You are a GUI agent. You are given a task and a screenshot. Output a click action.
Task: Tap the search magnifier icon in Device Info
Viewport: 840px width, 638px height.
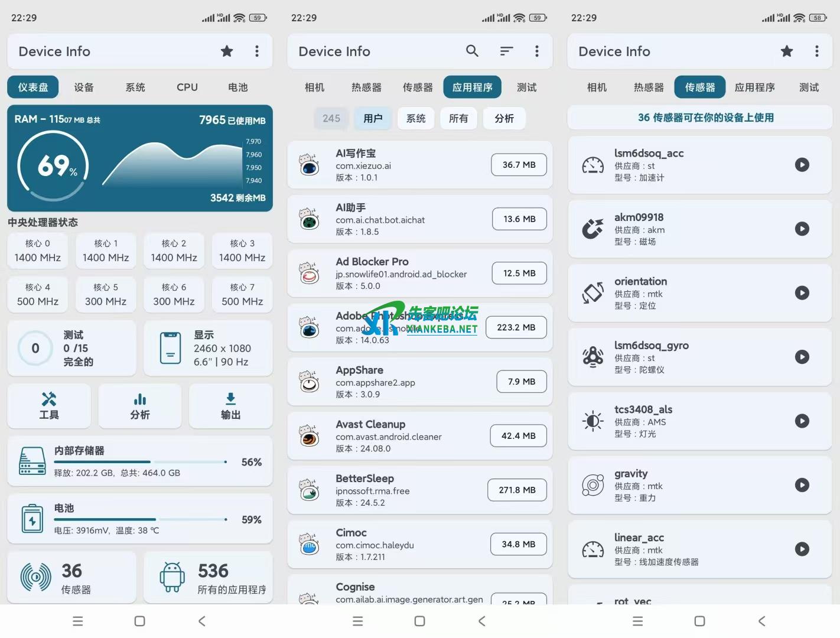(x=472, y=51)
